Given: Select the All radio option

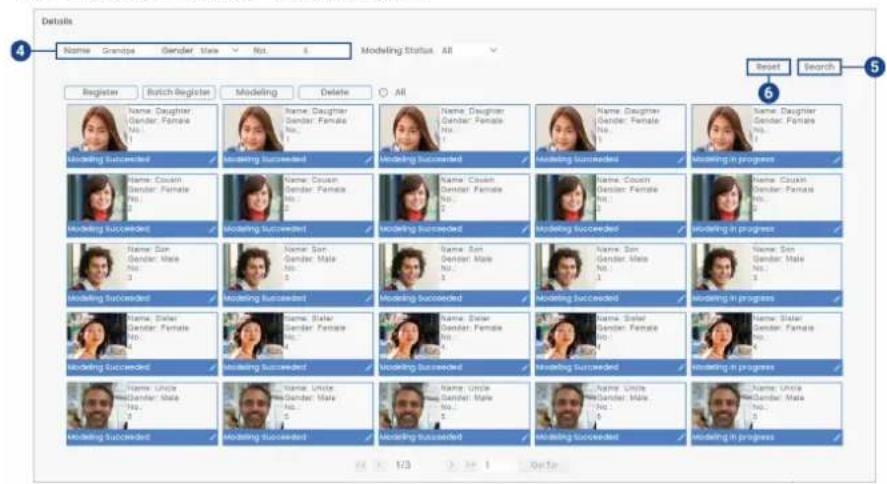Looking at the screenshot, I should tap(384, 92).
